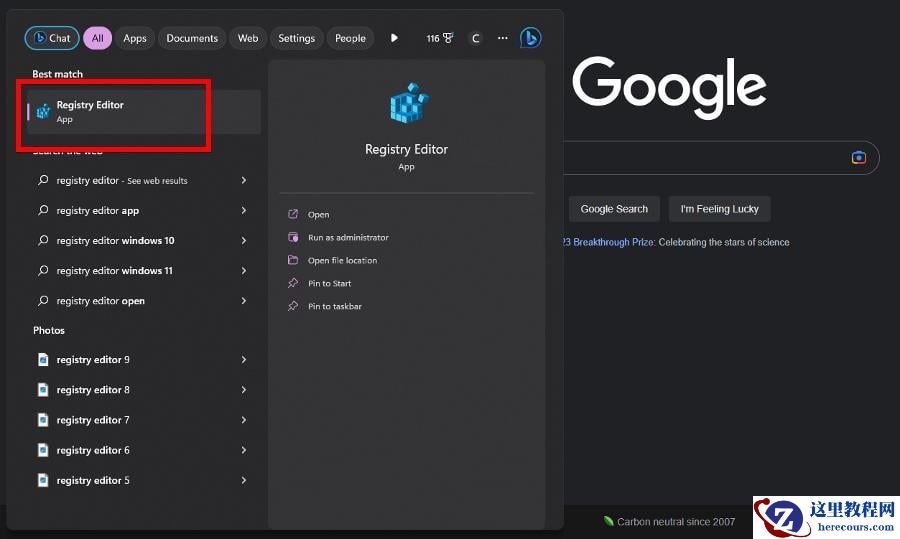Switch to the Apps filter tab
This screenshot has height=539, width=900.
(x=135, y=38)
